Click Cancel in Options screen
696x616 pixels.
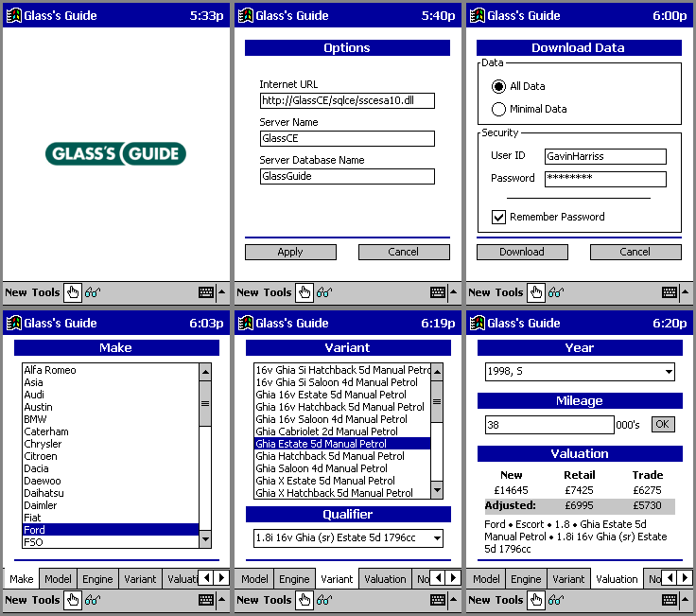[404, 252]
